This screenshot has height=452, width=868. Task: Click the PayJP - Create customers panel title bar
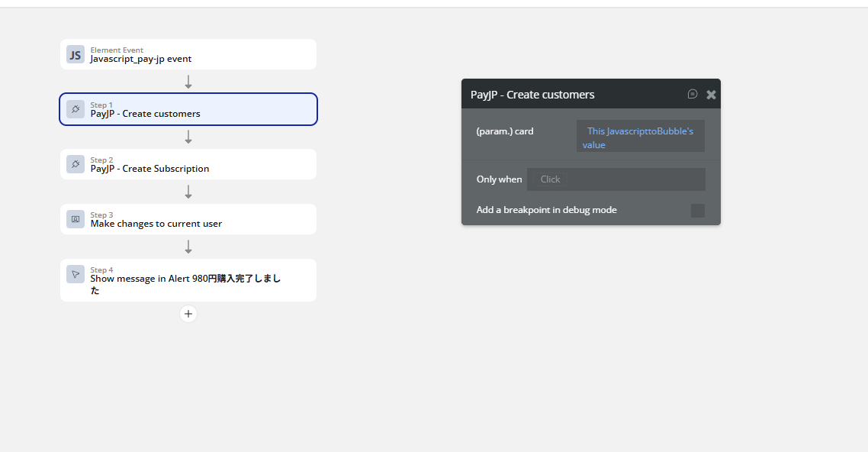(564, 95)
